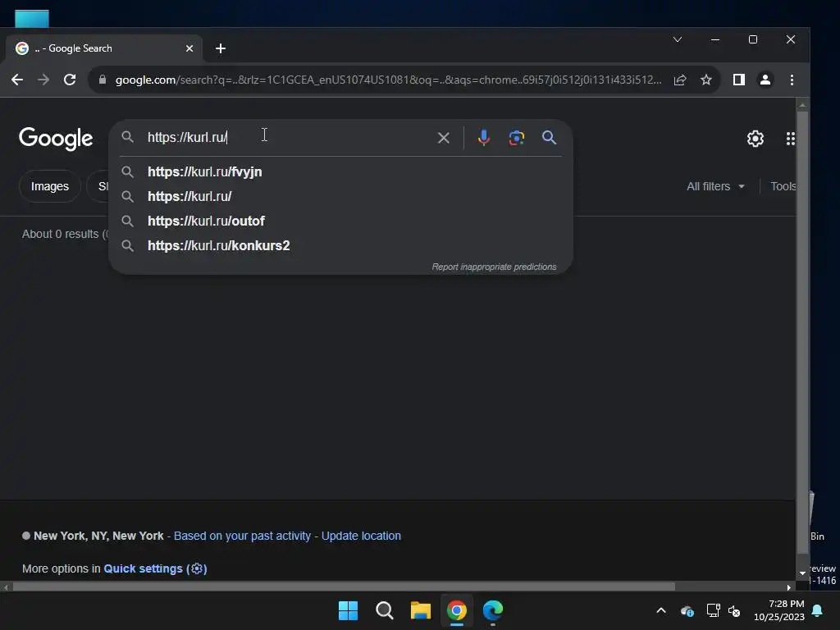The height and width of the screenshot is (630, 840).
Task: Search by image with Lens icon
Action: (x=517, y=138)
